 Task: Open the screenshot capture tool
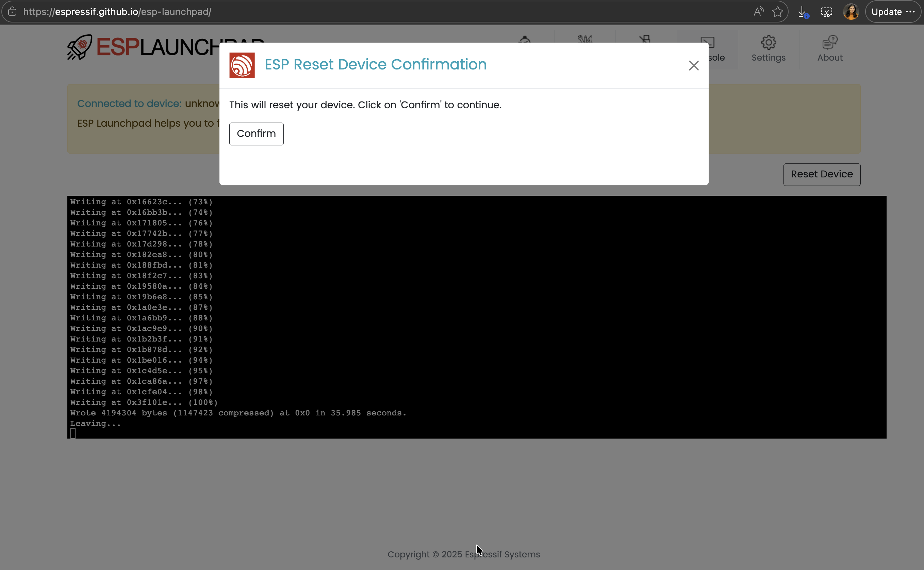tap(826, 12)
